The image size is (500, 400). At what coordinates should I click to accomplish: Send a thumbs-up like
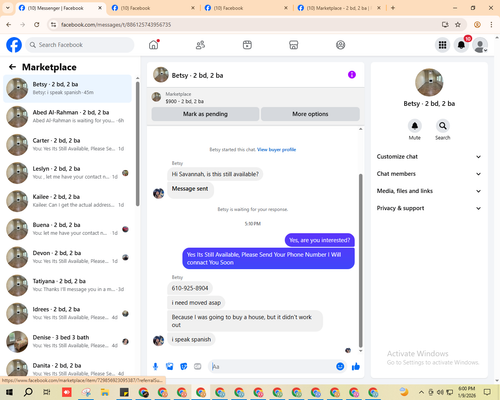(x=356, y=367)
